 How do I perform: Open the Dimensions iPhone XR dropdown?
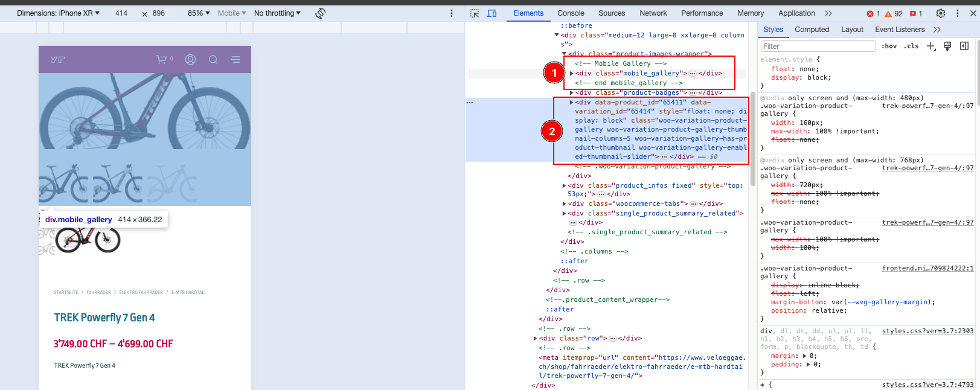point(58,13)
